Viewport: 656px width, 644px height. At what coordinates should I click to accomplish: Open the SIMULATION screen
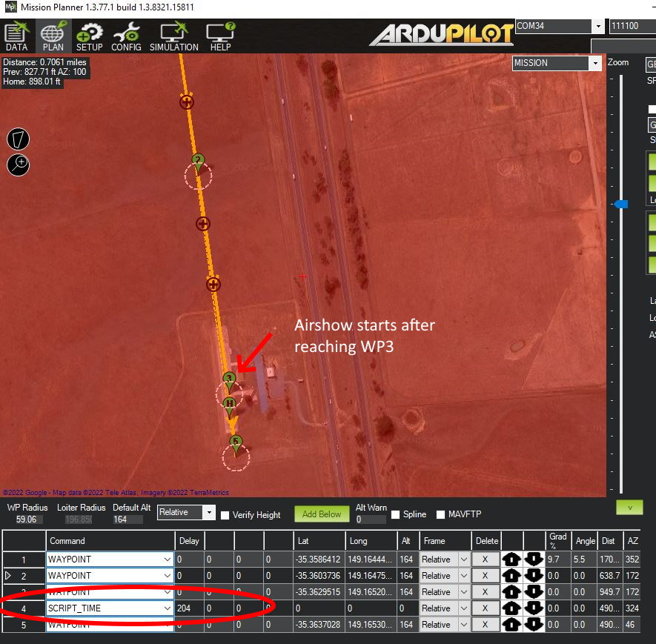[174, 36]
